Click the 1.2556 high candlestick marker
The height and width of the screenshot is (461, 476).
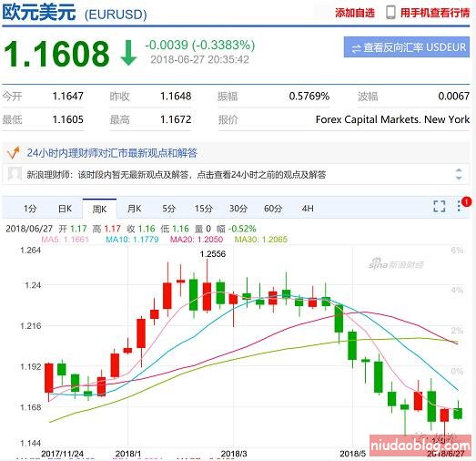(213, 254)
